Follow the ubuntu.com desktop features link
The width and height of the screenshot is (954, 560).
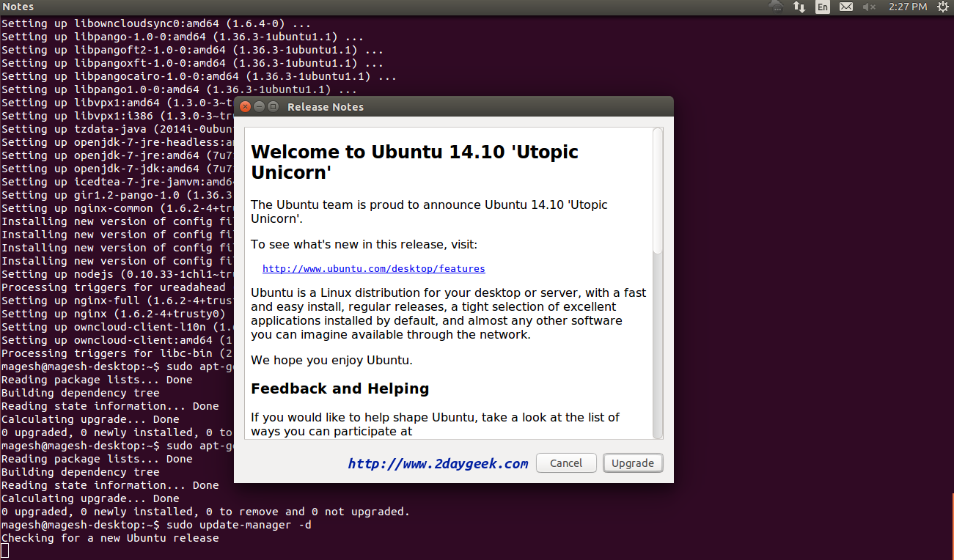(x=373, y=269)
